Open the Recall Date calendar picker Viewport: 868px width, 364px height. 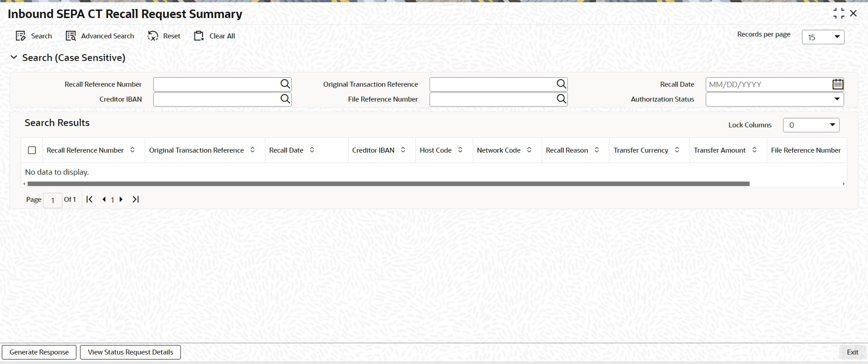(x=838, y=84)
